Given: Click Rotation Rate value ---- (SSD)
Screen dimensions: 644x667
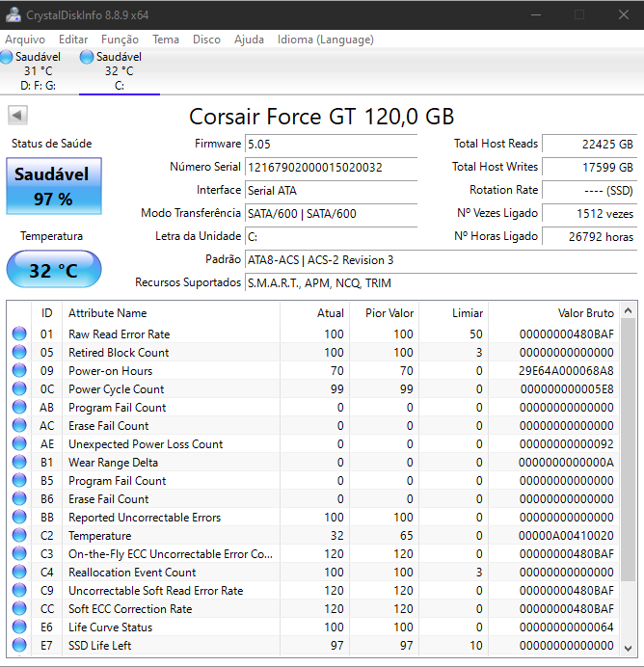Looking at the screenshot, I should (x=590, y=190).
